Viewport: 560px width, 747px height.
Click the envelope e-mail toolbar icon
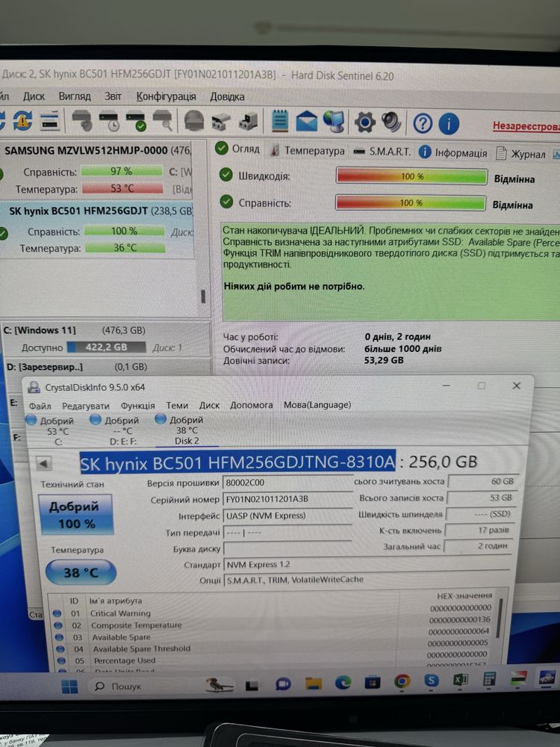pos(306,122)
